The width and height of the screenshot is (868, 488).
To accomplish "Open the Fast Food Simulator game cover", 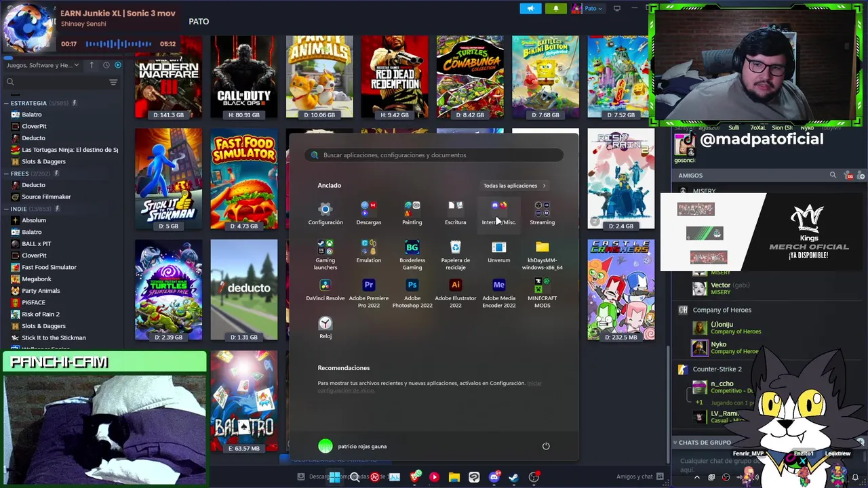I will (x=243, y=179).
